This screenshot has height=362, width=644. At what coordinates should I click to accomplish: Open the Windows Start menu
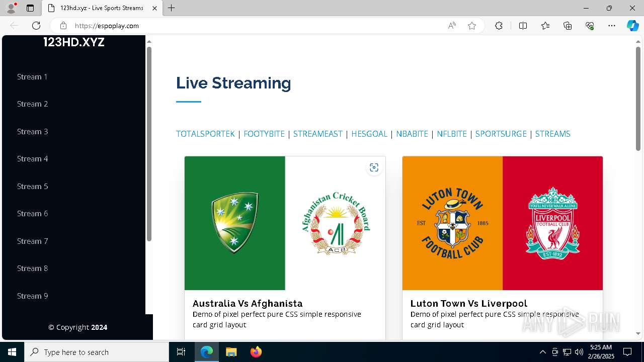coord(12,352)
